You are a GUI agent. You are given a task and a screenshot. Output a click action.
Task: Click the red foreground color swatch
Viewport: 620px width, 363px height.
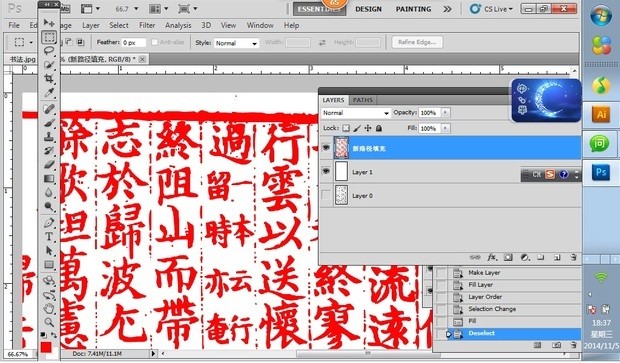tap(46, 348)
